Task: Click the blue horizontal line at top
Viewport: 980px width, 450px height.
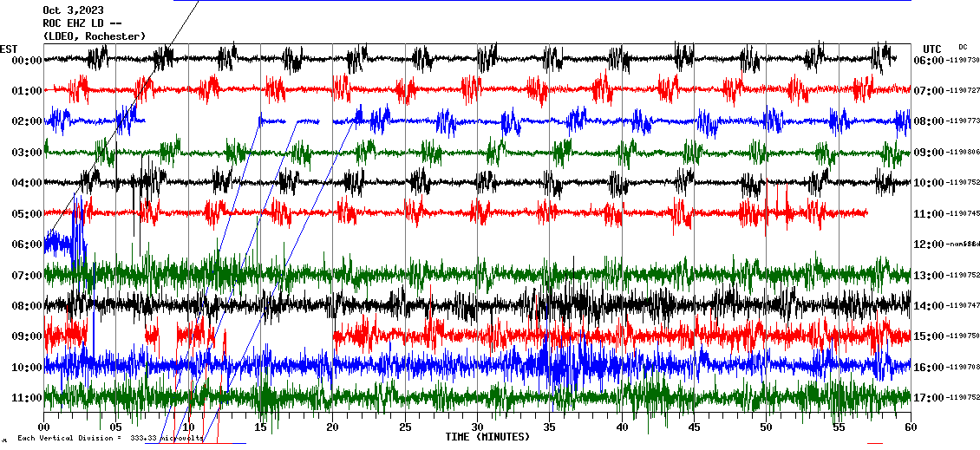Action: (x=542, y=1)
